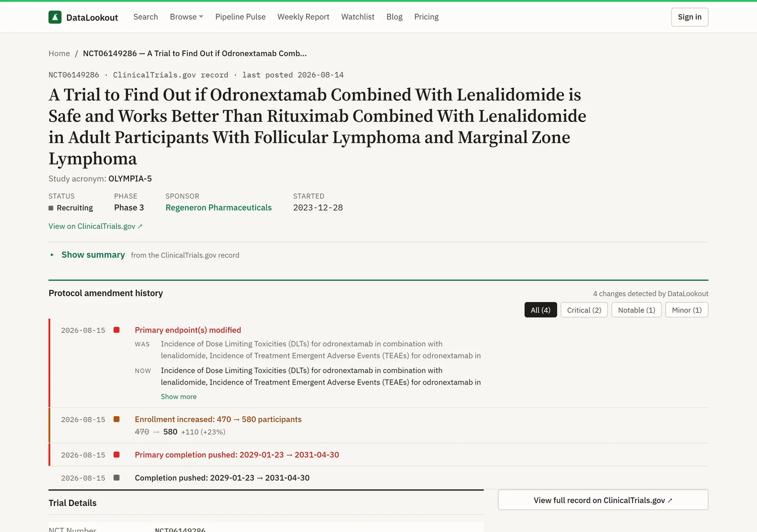The height and width of the screenshot is (532, 757).
Task: Click the NCT06149286 breadcrumb title
Action: click(195, 53)
